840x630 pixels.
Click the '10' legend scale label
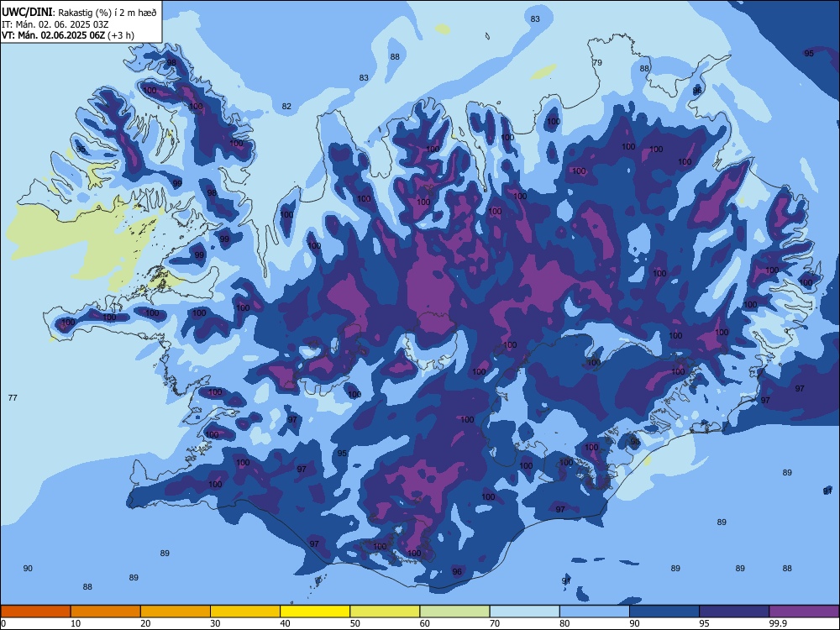click(76, 623)
